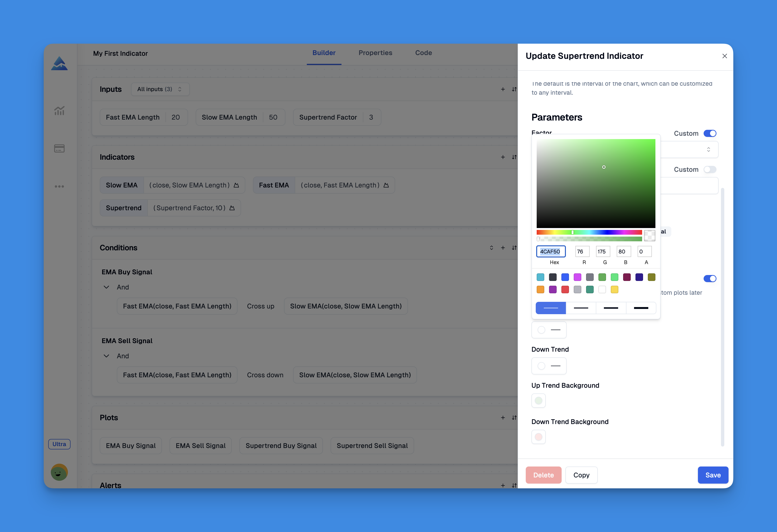Pick a color in the saturation gradient area
Image resolution: width=777 pixels, height=532 pixels.
click(596, 183)
